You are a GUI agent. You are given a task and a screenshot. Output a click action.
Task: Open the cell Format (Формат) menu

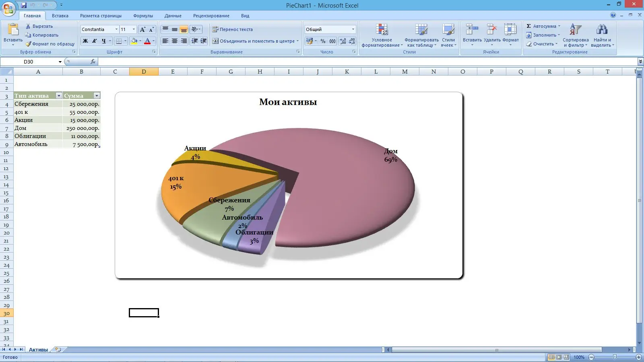[510, 35]
